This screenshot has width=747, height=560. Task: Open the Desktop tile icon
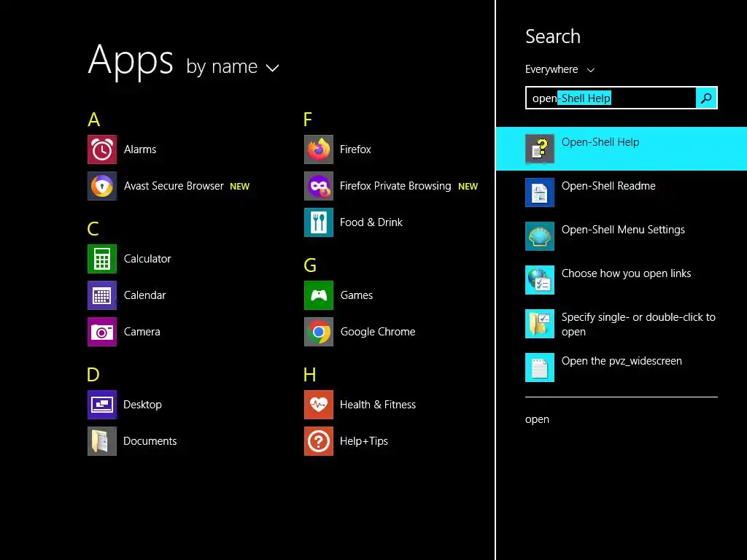click(x=102, y=405)
